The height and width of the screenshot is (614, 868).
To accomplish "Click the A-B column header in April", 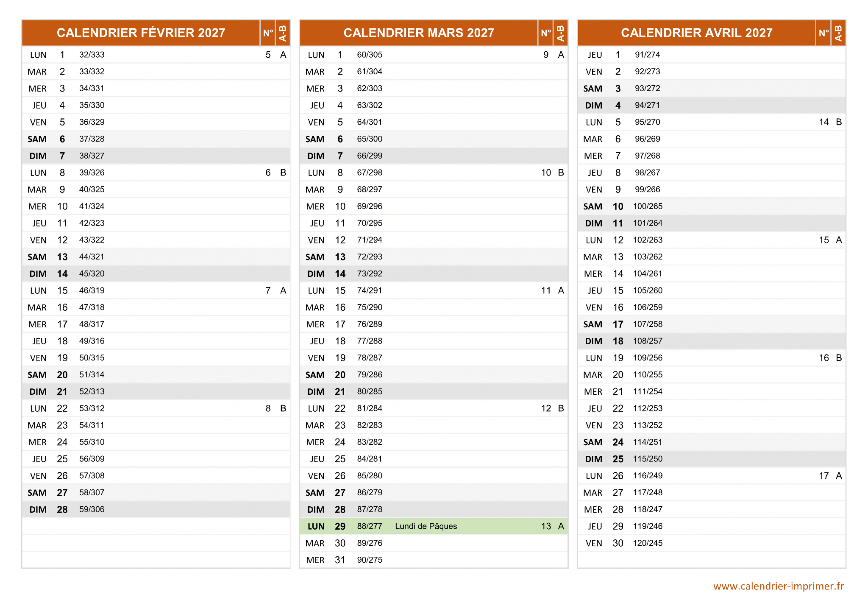I will click(x=838, y=33).
